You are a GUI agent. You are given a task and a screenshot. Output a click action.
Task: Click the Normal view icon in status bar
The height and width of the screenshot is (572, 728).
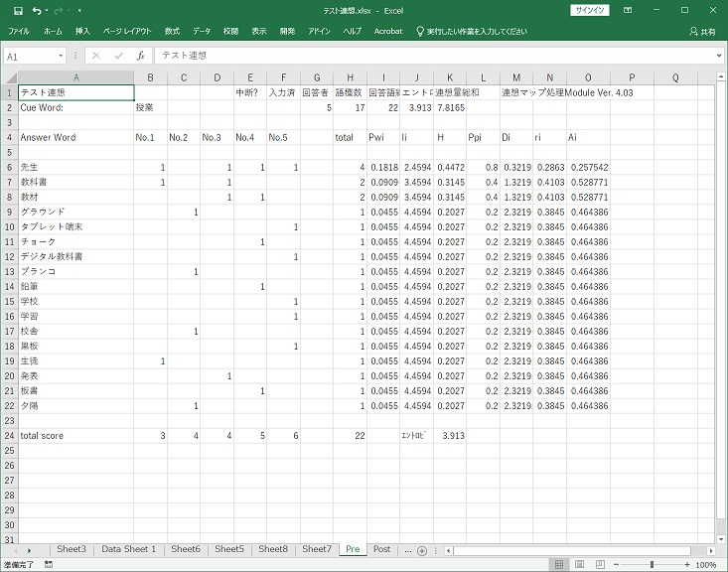(561, 564)
